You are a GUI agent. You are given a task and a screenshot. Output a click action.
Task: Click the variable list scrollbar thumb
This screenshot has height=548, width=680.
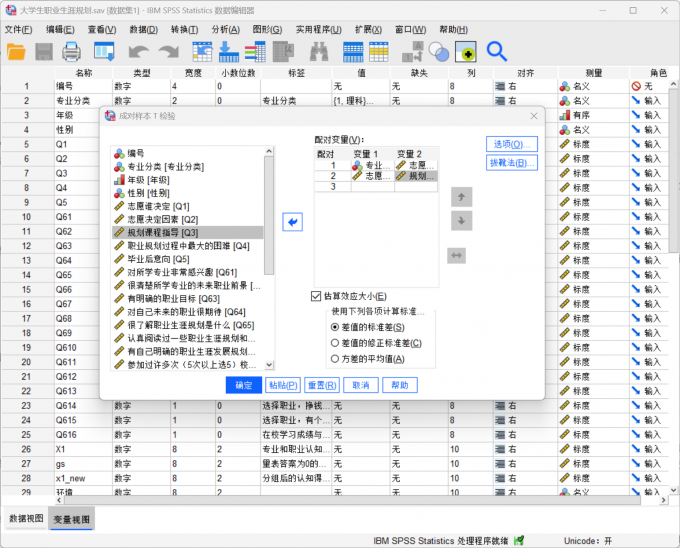269,215
